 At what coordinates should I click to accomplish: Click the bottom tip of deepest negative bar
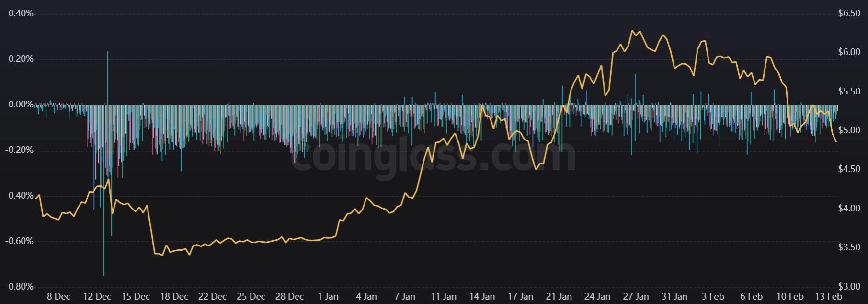click(x=104, y=275)
